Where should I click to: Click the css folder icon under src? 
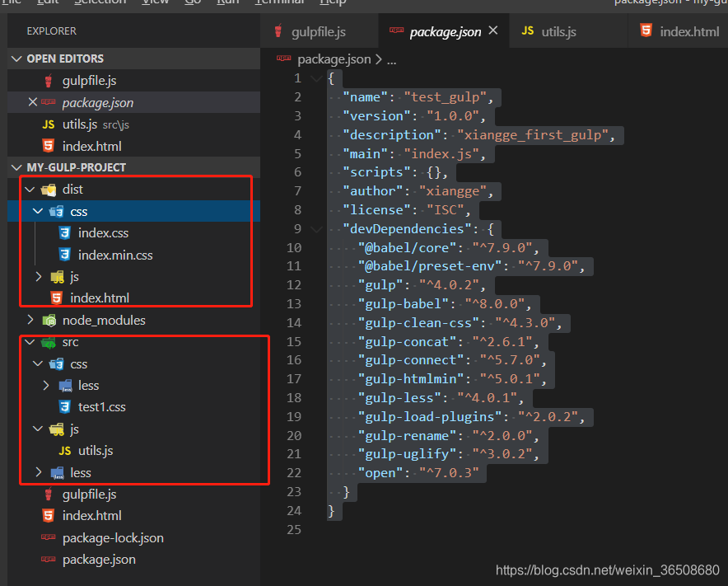(x=56, y=363)
